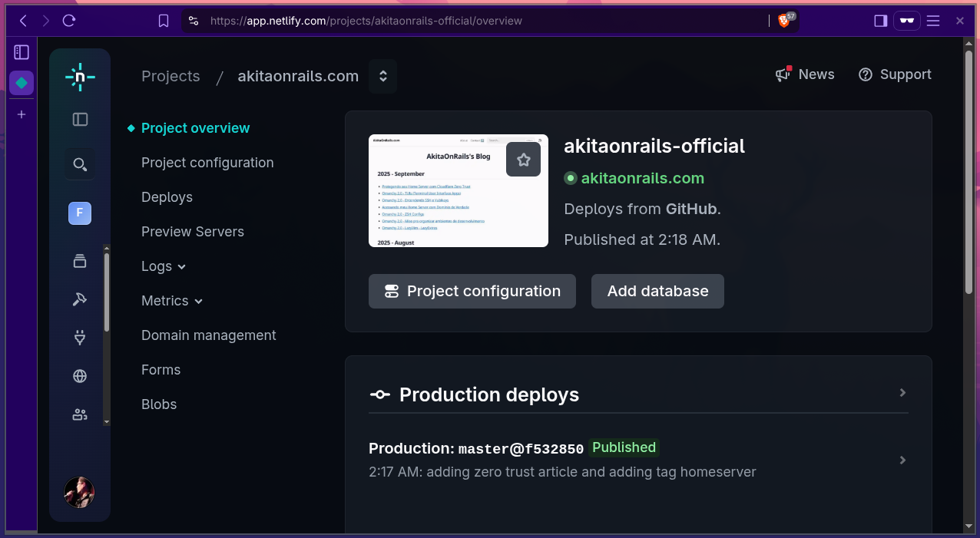The image size is (980, 538).
Task: Click the browser forward arrow
Action: [46, 21]
